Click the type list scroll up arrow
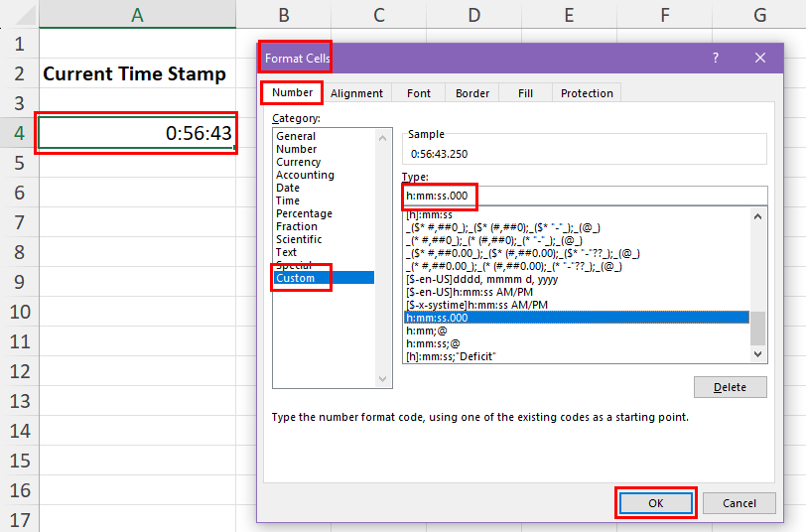The width and height of the screenshot is (806, 532). point(757,216)
